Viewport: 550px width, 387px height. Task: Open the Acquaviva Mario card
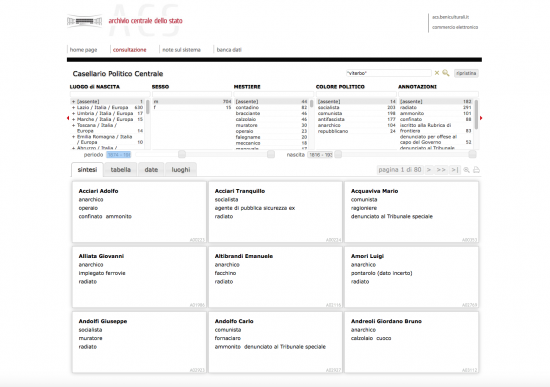(x=411, y=212)
